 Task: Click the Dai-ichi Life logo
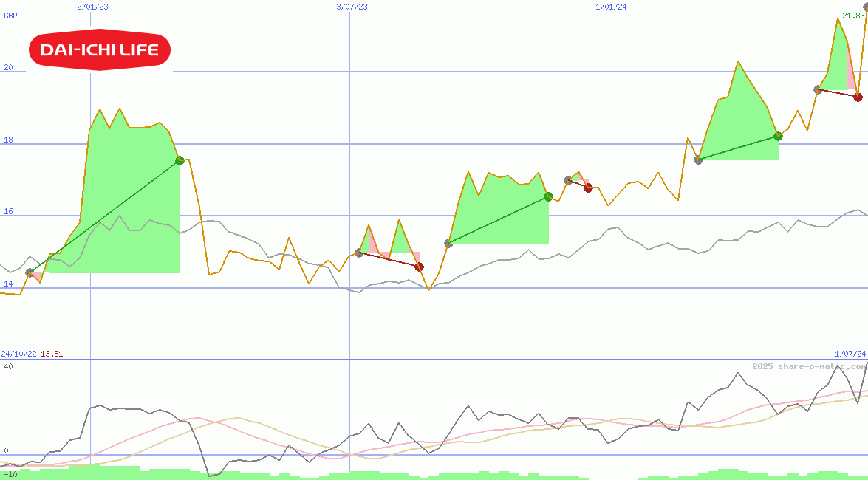pyautogui.click(x=100, y=49)
